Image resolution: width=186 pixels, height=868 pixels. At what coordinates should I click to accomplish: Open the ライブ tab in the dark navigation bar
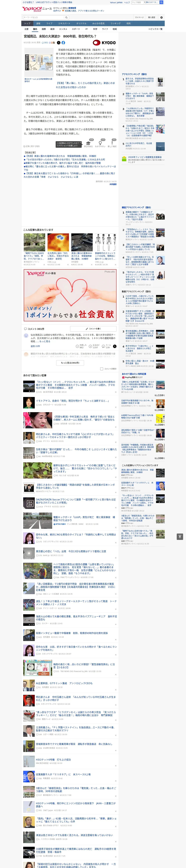[49, 24]
